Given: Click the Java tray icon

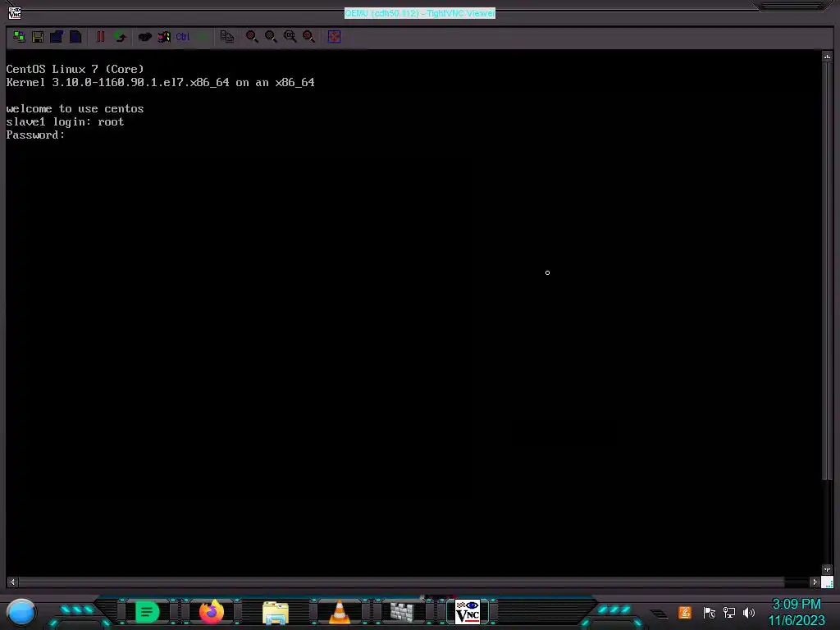Looking at the screenshot, I should click(x=685, y=612).
